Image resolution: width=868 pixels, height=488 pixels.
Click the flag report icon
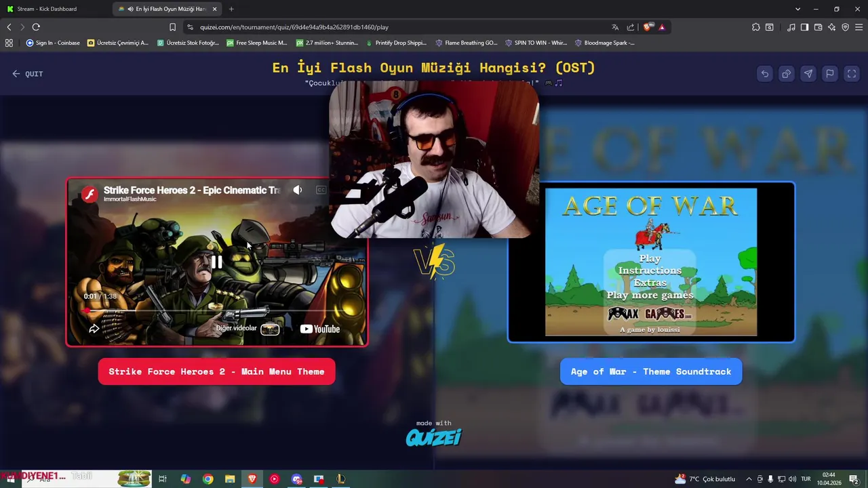[830, 74]
